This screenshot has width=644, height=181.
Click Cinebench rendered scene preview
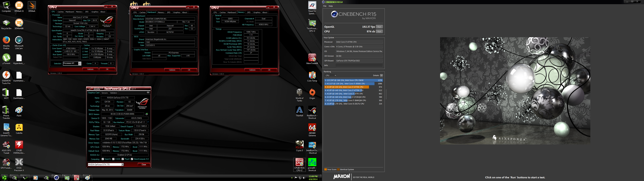point(515,91)
